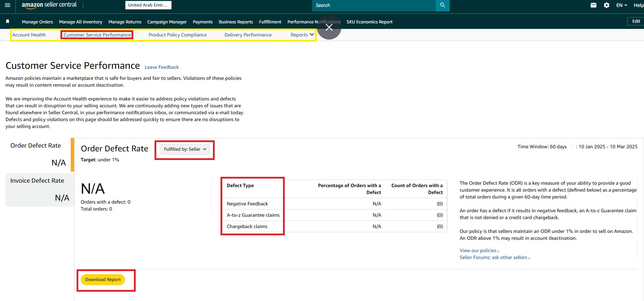
Task: Open the settings gear icon
Action: point(607,5)
